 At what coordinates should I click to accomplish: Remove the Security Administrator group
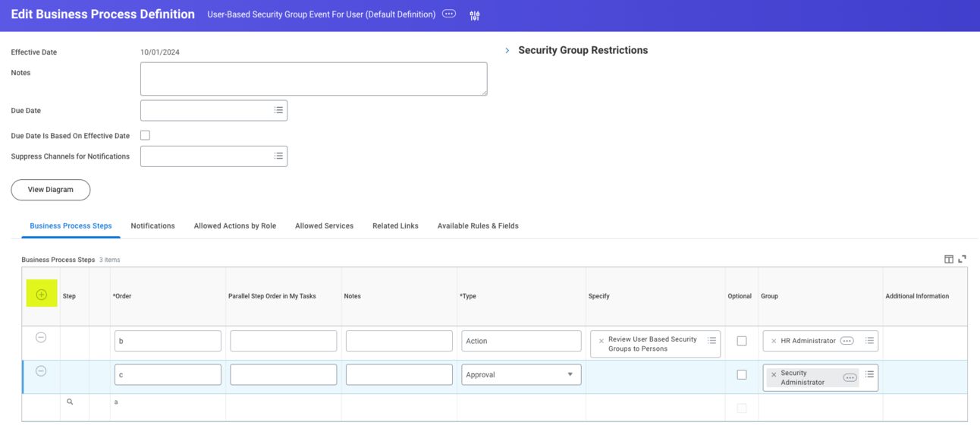pos(774,374)
